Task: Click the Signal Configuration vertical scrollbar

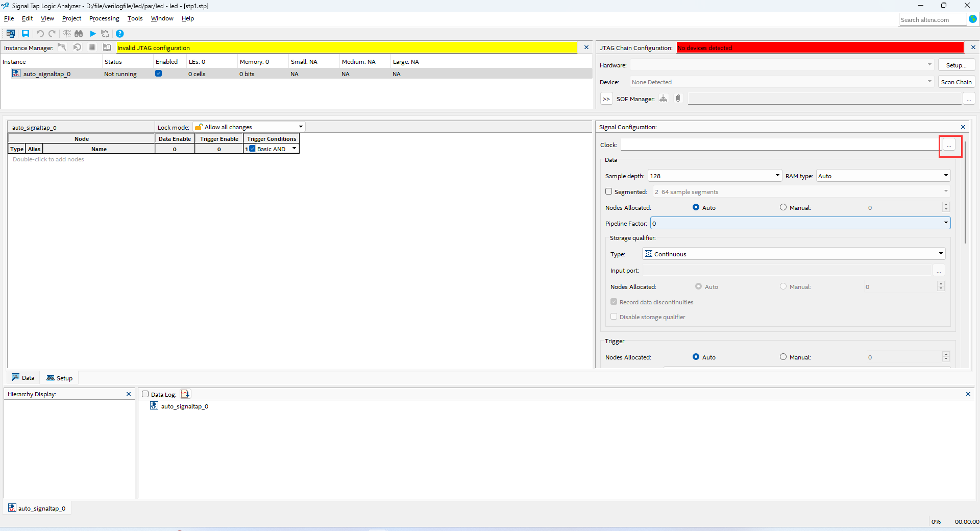Action: click(x=965, y=192)
